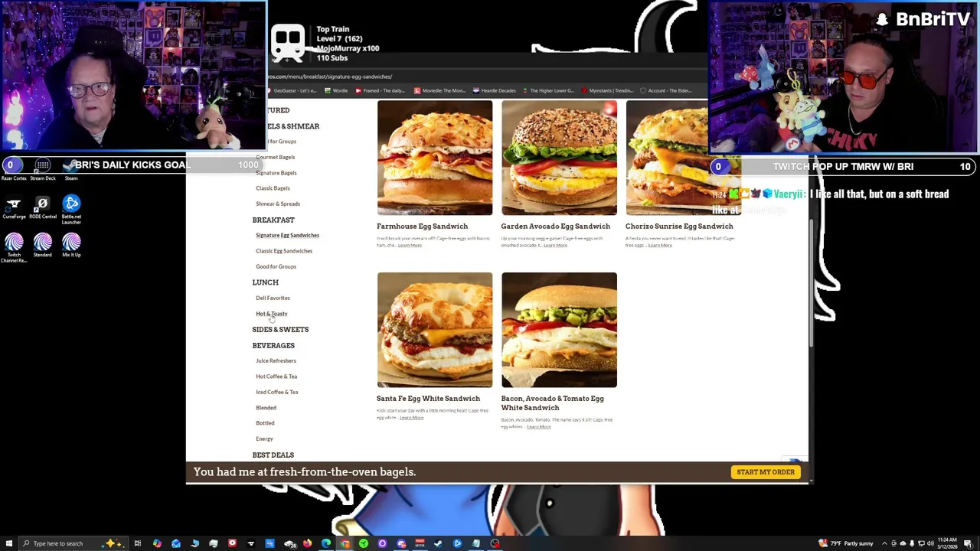Viewport: 980px width, 551px height.
Task: Click the Santa Fe Egg White Sandwich title
Action: (428, 399)
